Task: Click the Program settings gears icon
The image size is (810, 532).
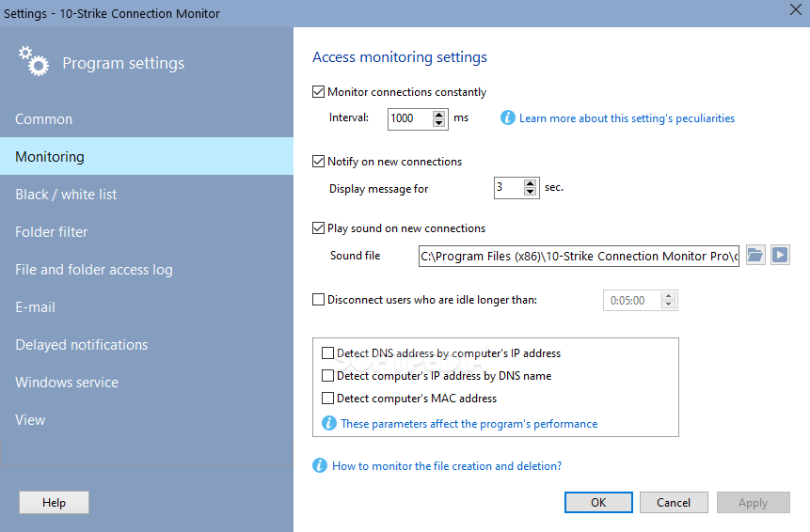Action: 34,61
